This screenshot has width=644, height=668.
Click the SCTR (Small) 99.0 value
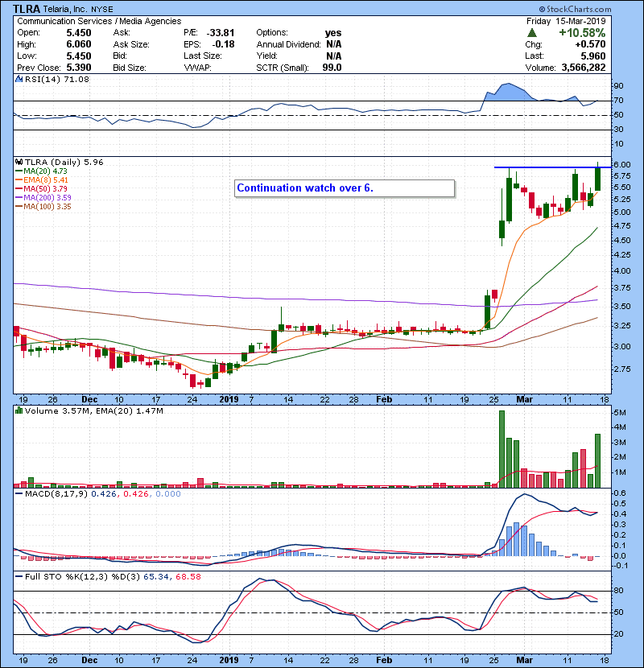332,68
